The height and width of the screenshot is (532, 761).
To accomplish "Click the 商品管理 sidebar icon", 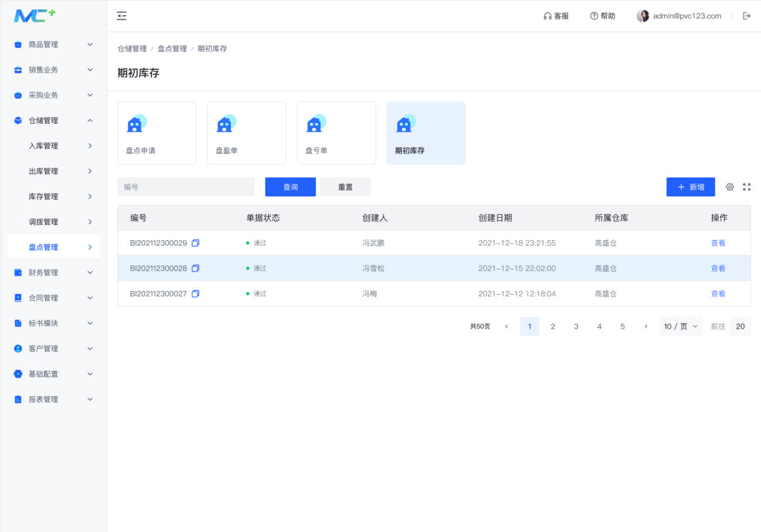I will click(18, 45).
